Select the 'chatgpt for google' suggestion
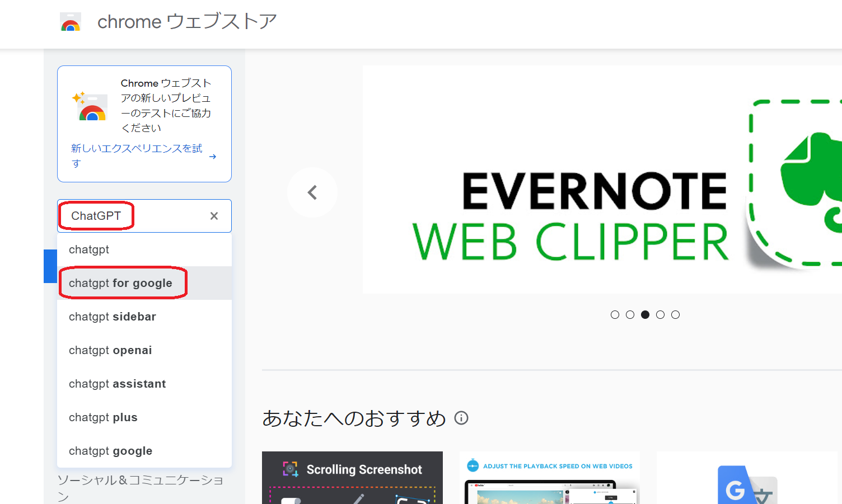The image size is (842, 504). [x=144, y=283]
